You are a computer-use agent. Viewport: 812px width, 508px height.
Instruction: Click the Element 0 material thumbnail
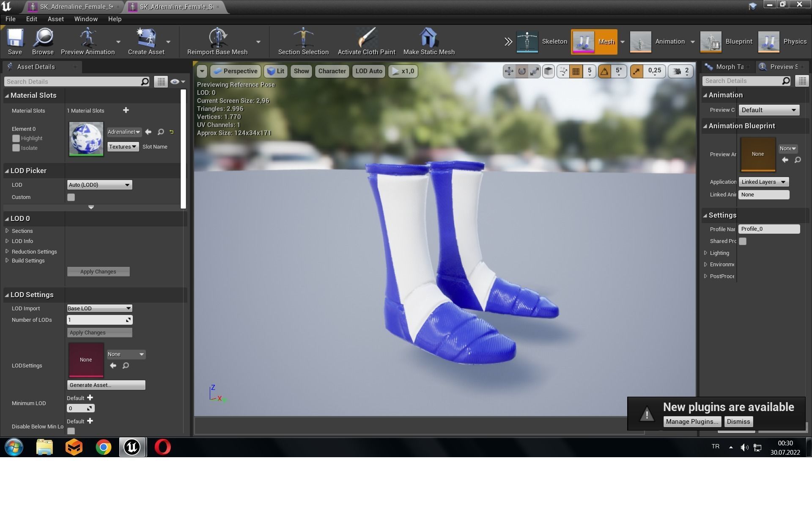pos(86,139)
